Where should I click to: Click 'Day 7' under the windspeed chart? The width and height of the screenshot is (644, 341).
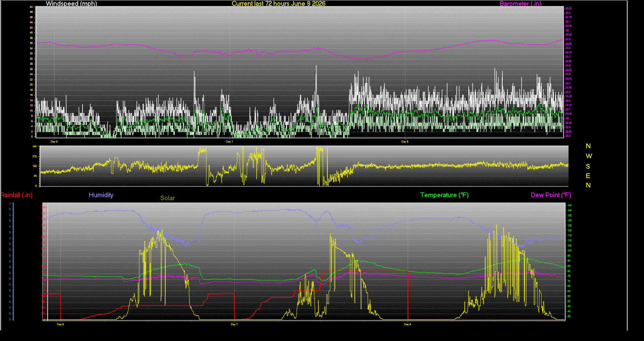coord(229,141)
